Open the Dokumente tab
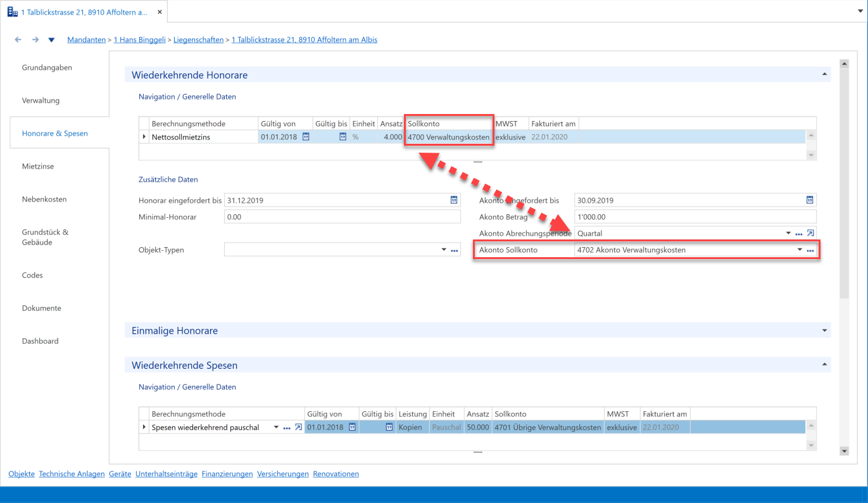 pyautogui.click(x=42, y=309)
